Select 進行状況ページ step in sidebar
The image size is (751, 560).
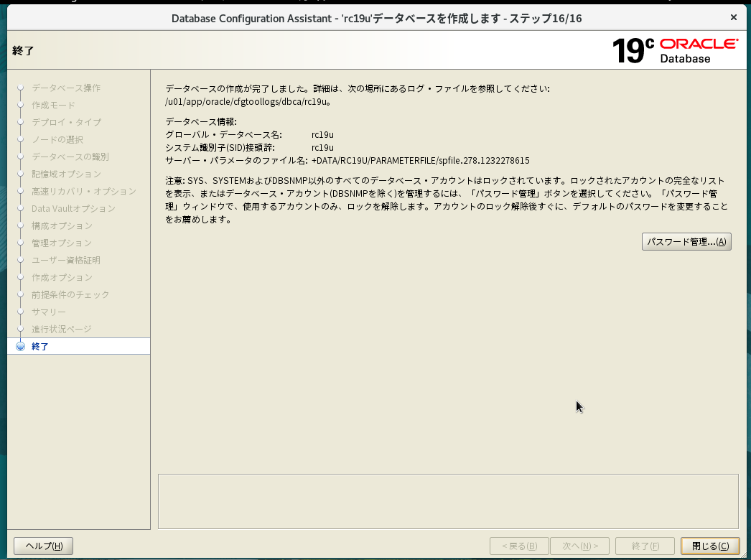click(61, 329)
